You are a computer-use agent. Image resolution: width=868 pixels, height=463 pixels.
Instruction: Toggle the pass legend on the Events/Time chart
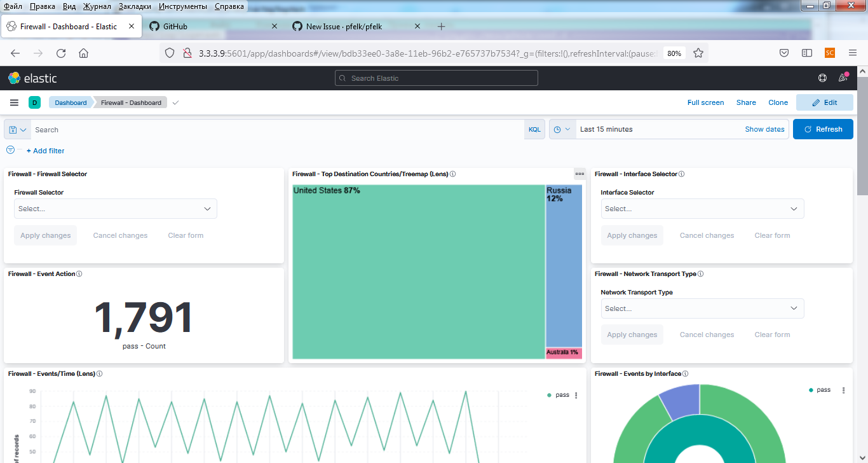558,394
